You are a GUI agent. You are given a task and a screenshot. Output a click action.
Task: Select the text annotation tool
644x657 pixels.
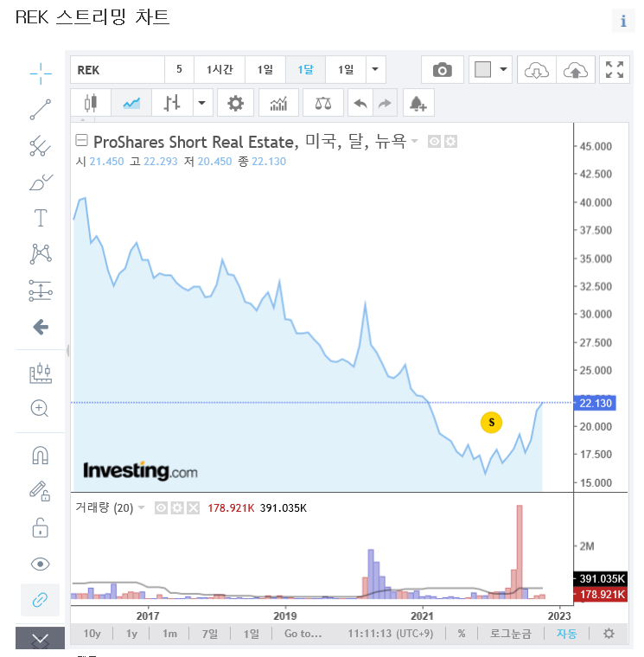[x=41, y=218]
